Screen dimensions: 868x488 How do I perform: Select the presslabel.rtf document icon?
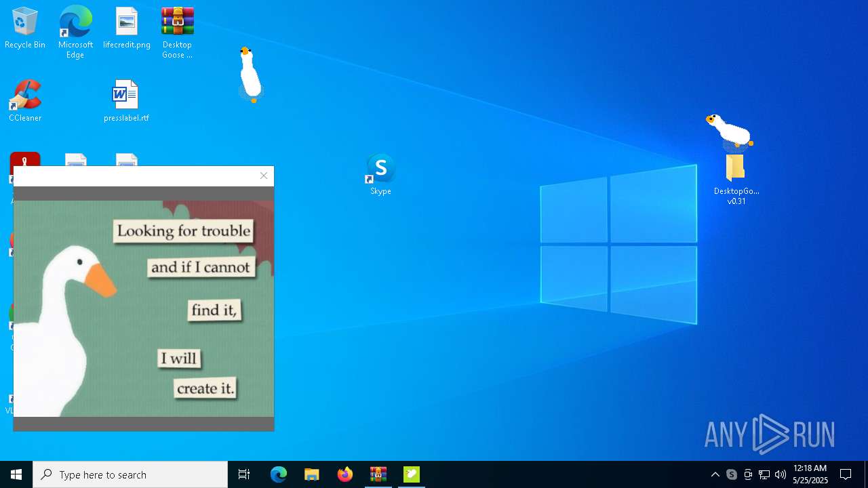126,102
